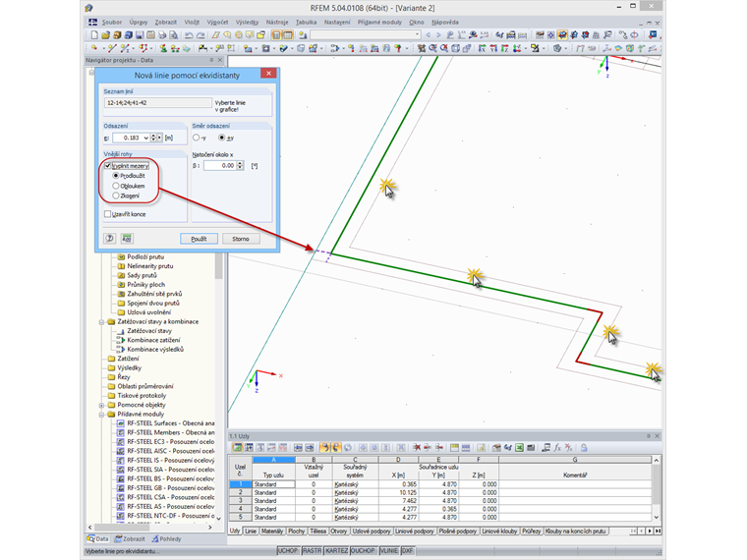
Task: Click the rotation β value input field
Action: point(220,166)
